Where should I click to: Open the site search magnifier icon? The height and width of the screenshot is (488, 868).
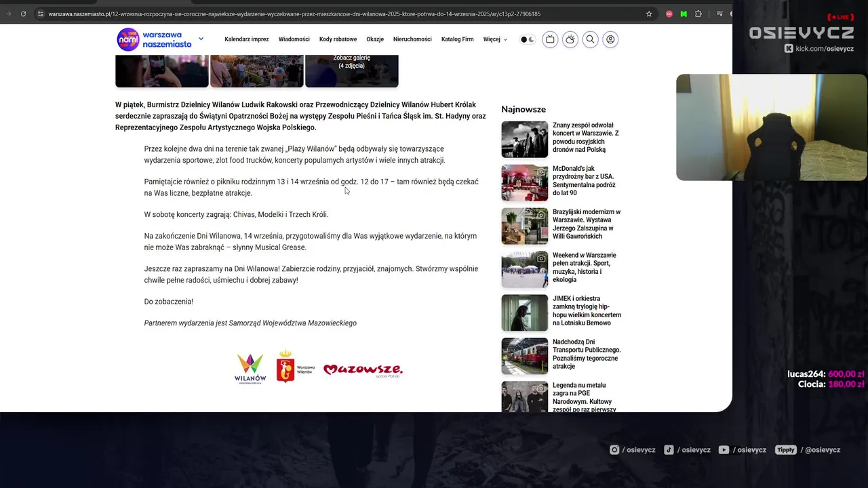(x=590, y=39)
